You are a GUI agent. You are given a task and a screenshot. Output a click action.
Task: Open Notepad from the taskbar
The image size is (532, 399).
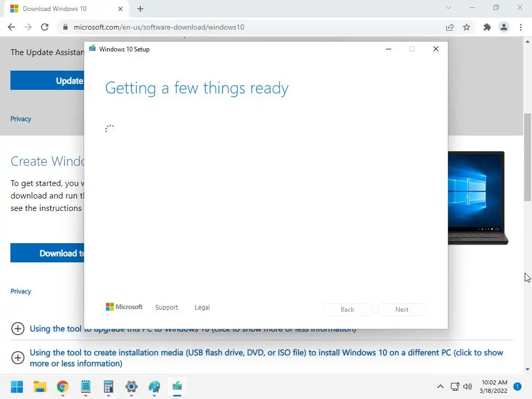[x=86, y=387]
